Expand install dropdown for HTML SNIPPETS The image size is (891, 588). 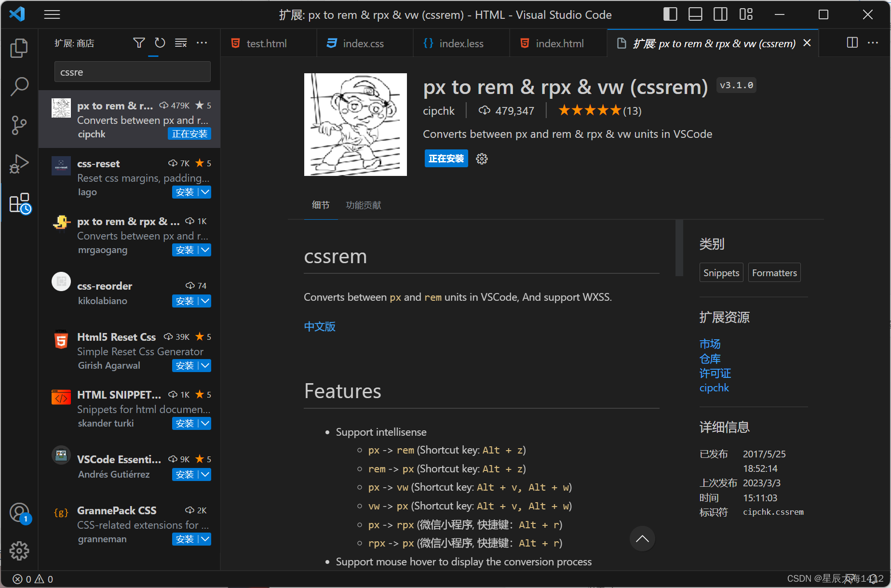pos(205,423)
